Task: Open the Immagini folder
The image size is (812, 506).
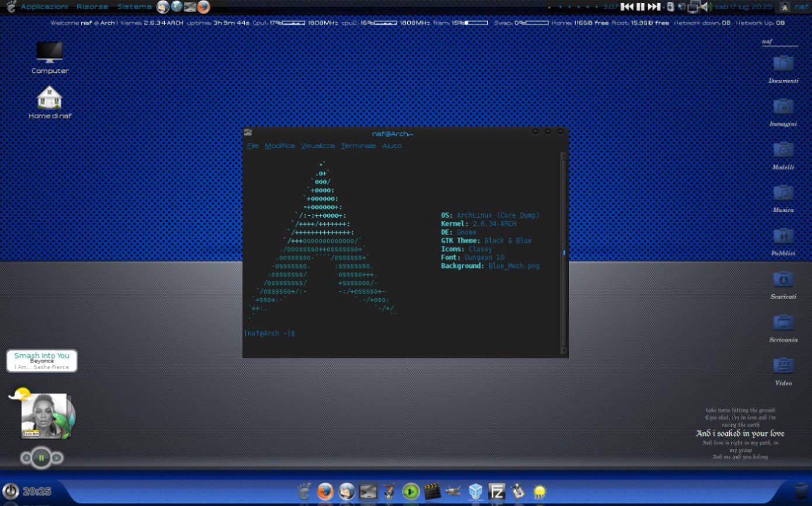Action: (783, 112)
